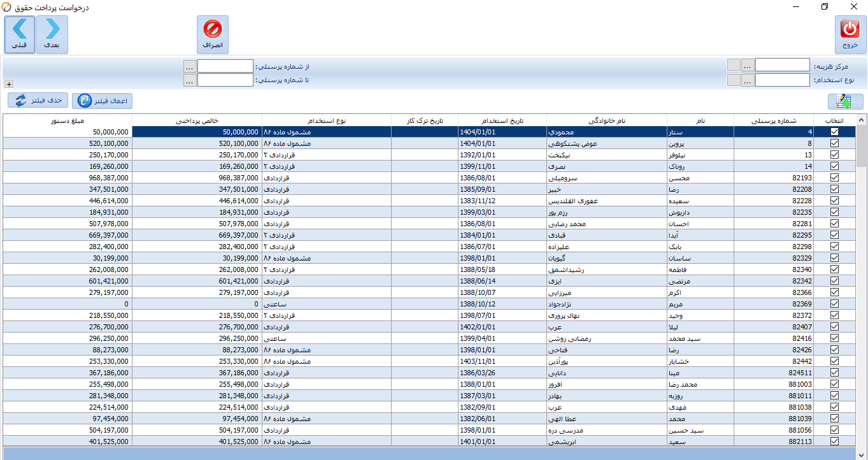
Task: Sort by شماره پرسنلی column header
Action: (x=774, y=120)
